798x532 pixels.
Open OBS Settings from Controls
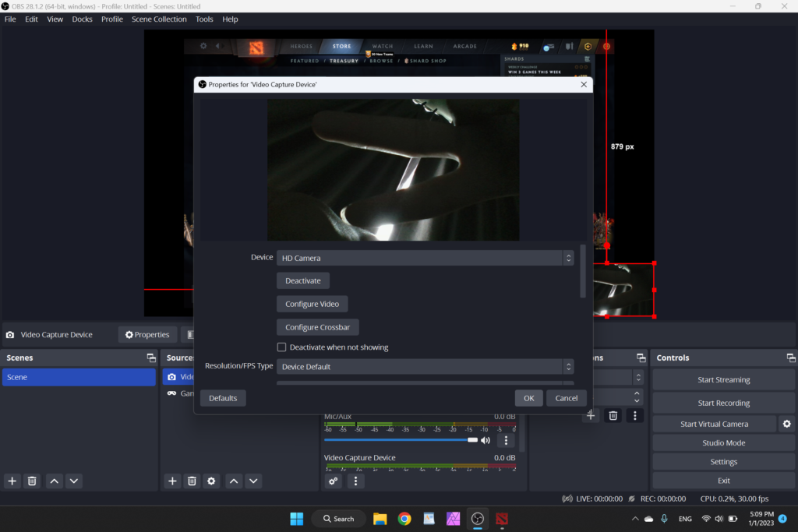click(x=724, y=462)
